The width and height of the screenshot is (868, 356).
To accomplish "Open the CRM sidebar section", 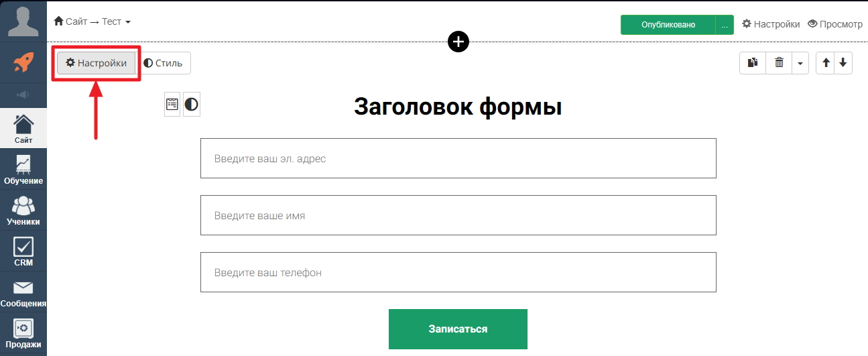I will (23, 251).
